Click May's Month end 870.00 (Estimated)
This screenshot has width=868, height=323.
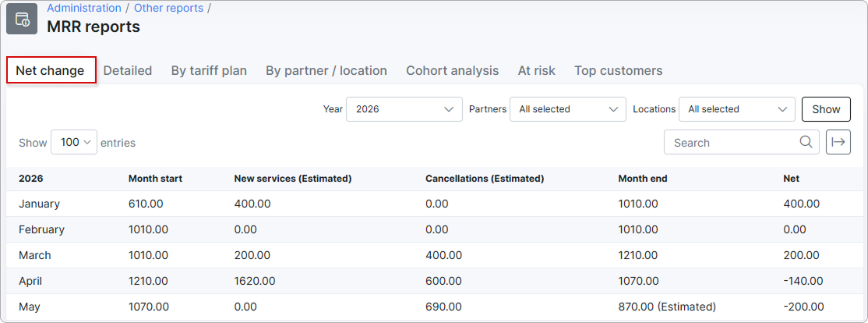(667, 307)
